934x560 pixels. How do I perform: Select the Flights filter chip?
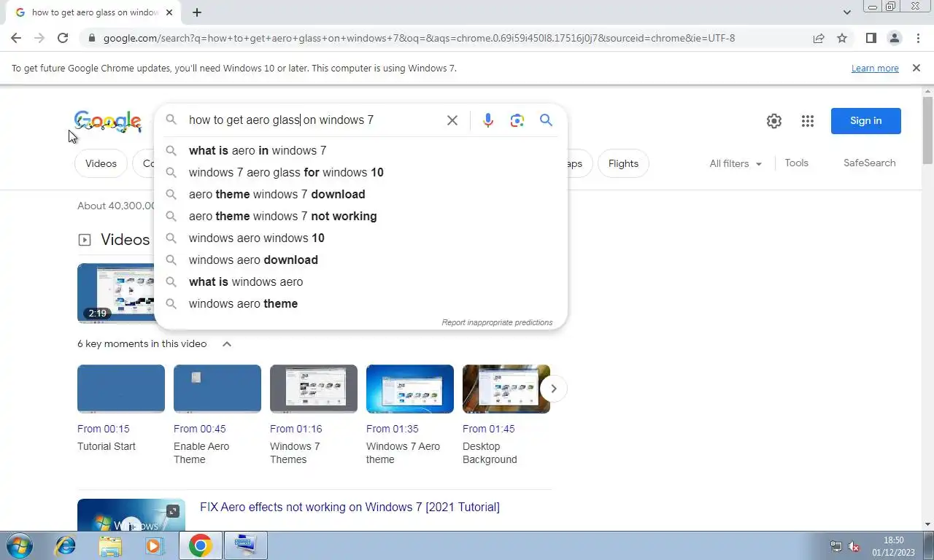coord(623,163)
